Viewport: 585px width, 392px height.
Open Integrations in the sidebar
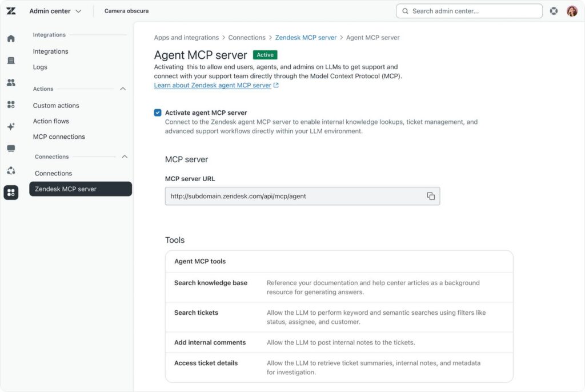pyautogui.click(x=50, y=51)
